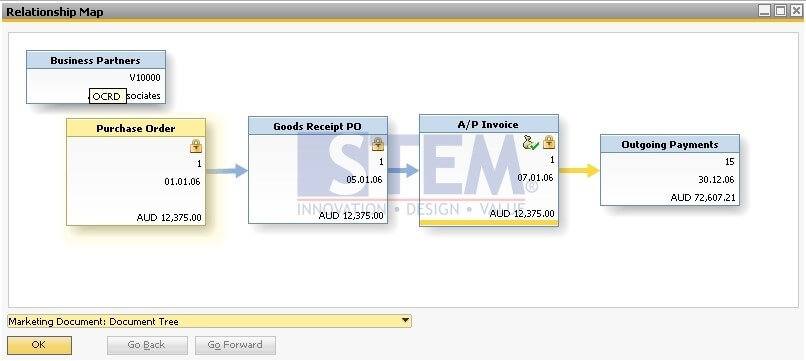Click document number 1 in Purchase Order
The image size is (806, 361).
coord(199,164)
